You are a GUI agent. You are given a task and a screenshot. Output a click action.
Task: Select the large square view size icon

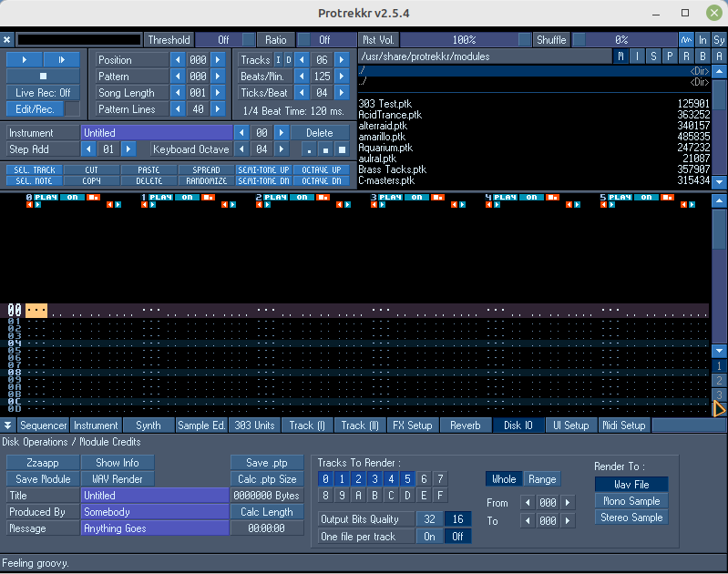coord(343,149)
